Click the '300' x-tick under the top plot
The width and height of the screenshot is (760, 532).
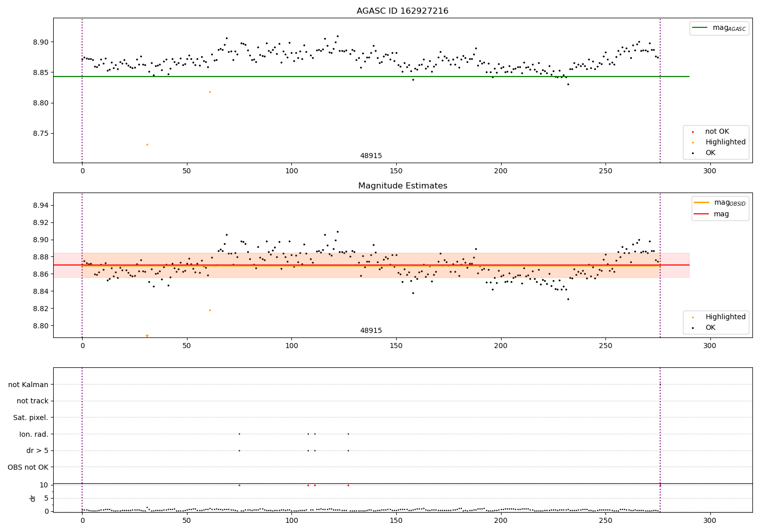pos(710,171)
